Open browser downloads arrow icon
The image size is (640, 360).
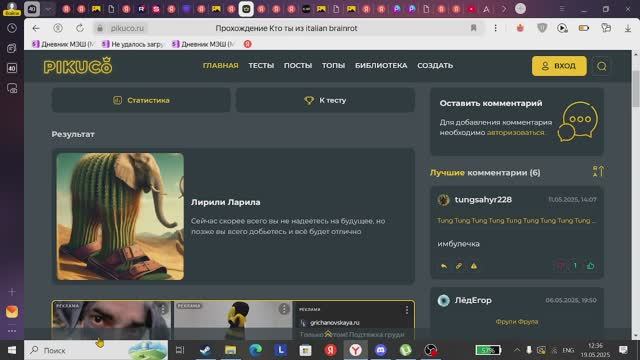pyautogui.click(x=628, y=28)
